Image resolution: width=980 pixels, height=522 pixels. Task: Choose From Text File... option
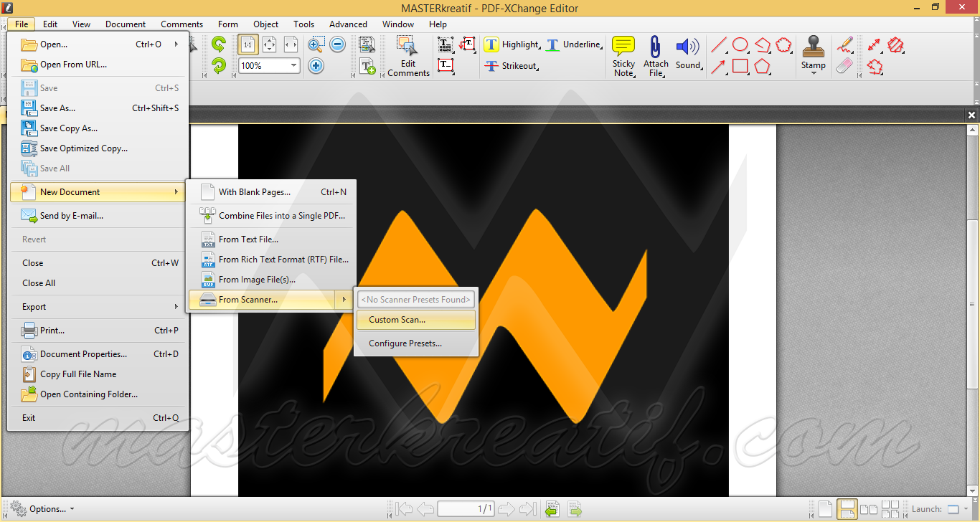click(x=271, y=239)
